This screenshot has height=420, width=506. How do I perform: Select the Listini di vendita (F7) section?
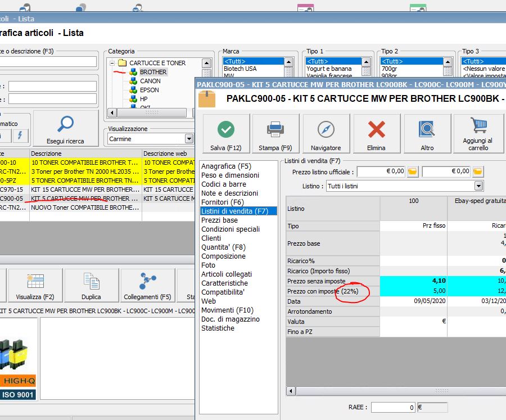[238, 211]
